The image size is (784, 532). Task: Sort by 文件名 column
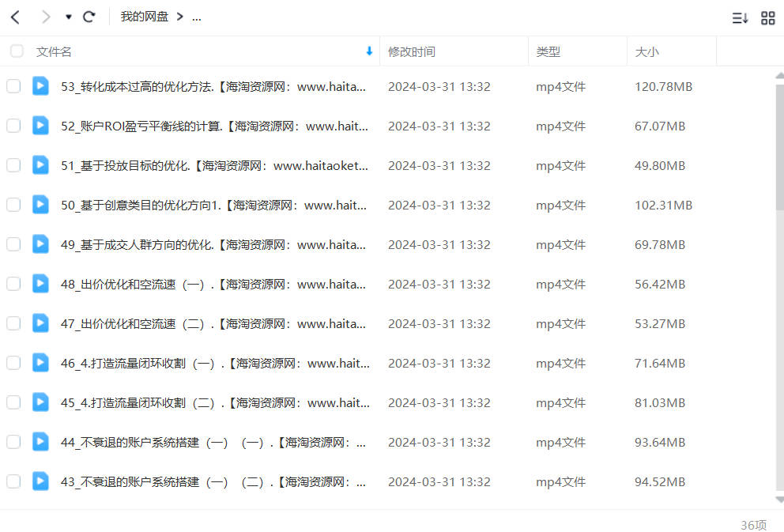54,51
